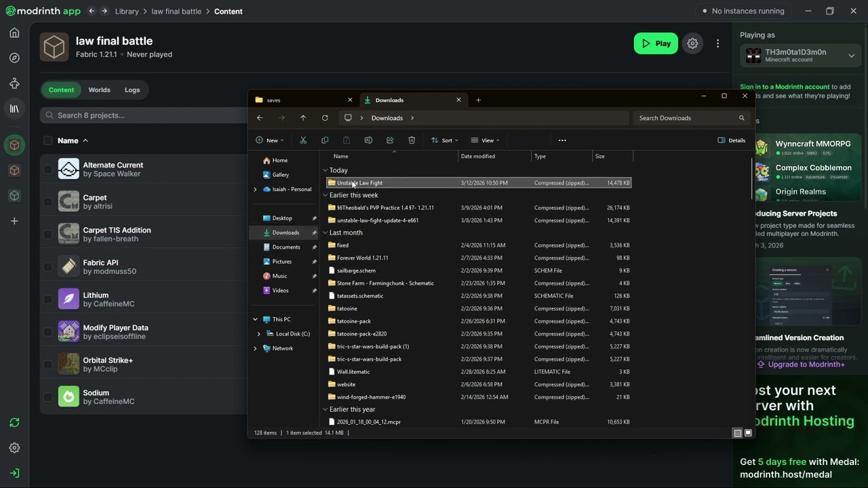Image resolution: width=868 pixels, height=488 pixels.
Task: Click the Rename icon in File Explorer toolbar
Action: tap(368, 140)
